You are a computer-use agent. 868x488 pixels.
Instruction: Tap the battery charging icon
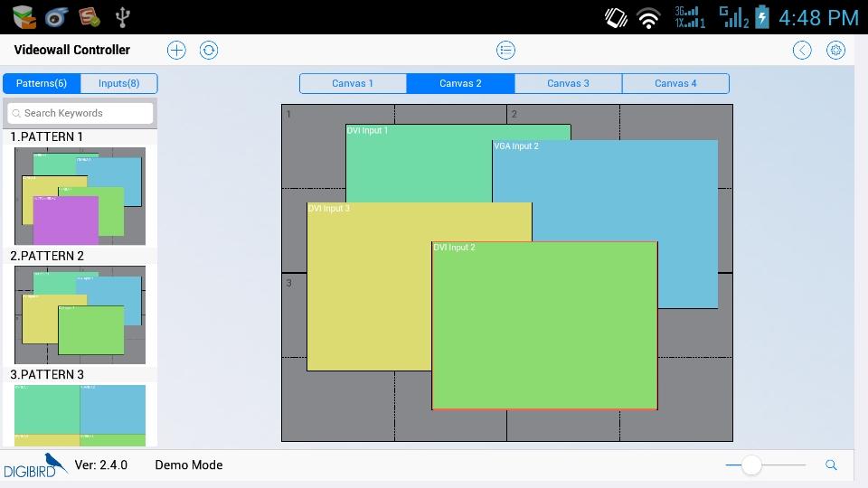click(762, 16)
